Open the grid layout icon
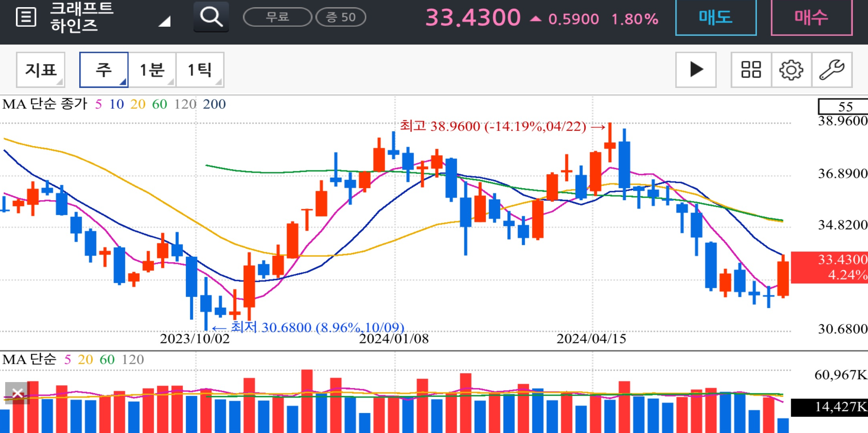 [x=751, y=70]
